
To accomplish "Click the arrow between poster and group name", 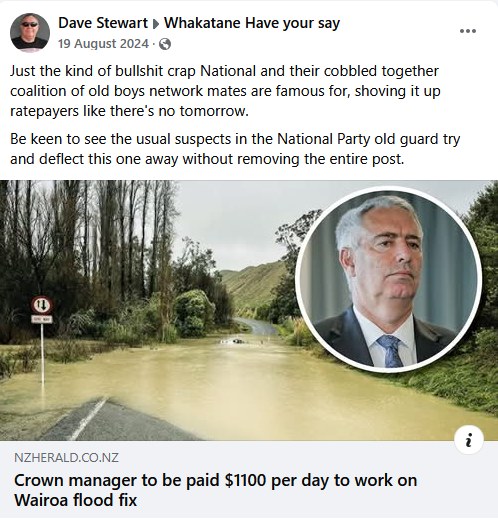I will [156, 24].
